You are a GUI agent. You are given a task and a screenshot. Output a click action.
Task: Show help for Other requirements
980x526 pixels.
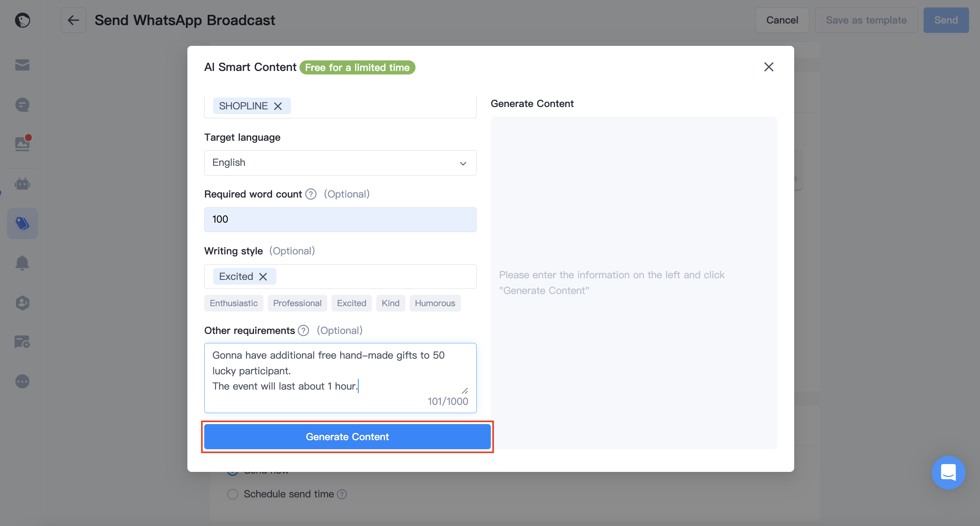[303, 330]
